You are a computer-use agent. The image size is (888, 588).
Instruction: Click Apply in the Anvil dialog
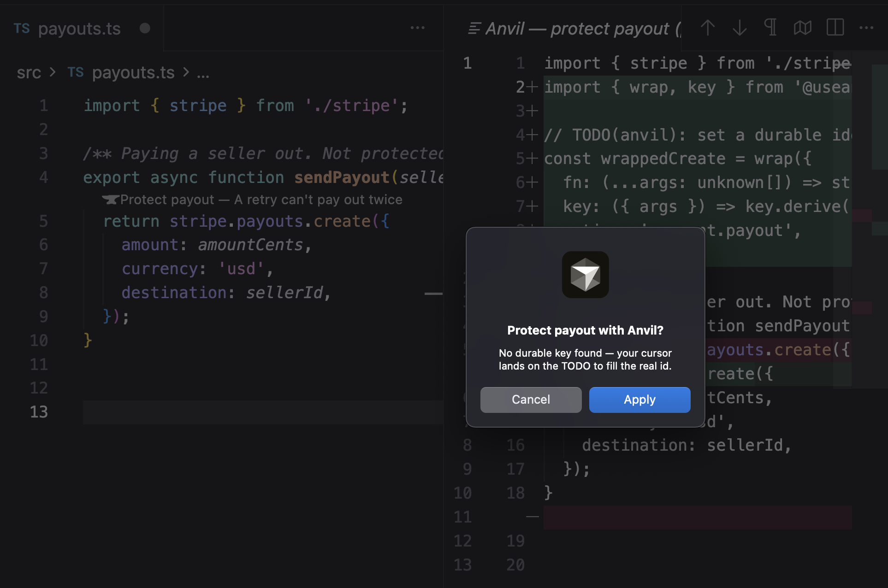639,400
